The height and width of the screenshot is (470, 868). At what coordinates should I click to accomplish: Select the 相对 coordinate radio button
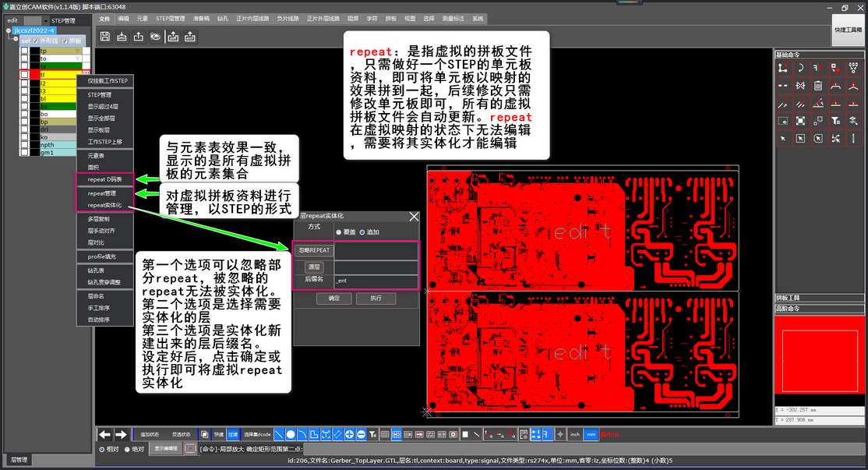tap(102, 449)
